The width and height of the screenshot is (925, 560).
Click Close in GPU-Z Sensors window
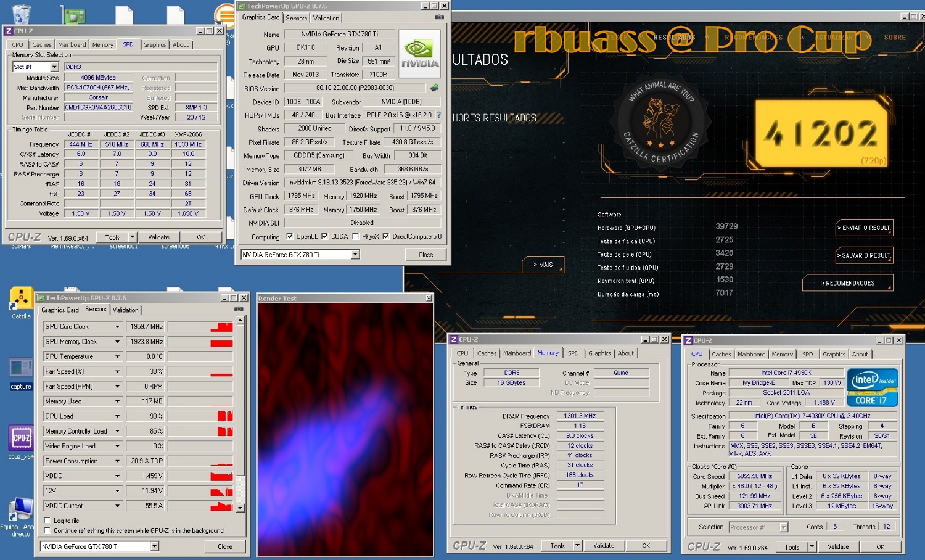(x=225, y=546)
